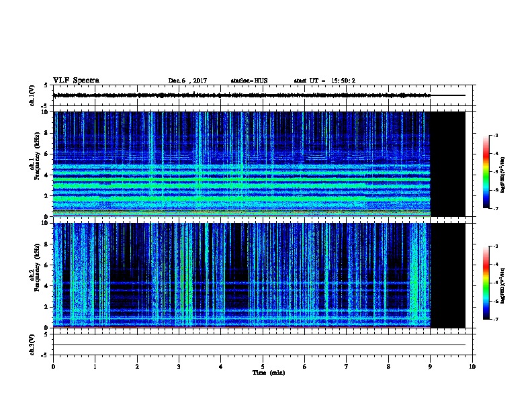Screen dimensions: 532x411
Task: Click the "ch.1(V)" waveform axis label
Action: coord(32,95)
